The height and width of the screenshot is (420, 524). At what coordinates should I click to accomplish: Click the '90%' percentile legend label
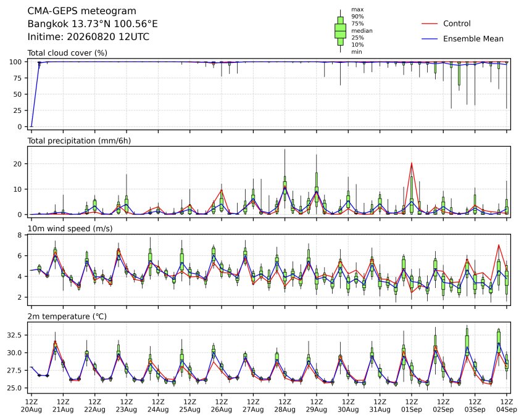click(x=357, y=17)
